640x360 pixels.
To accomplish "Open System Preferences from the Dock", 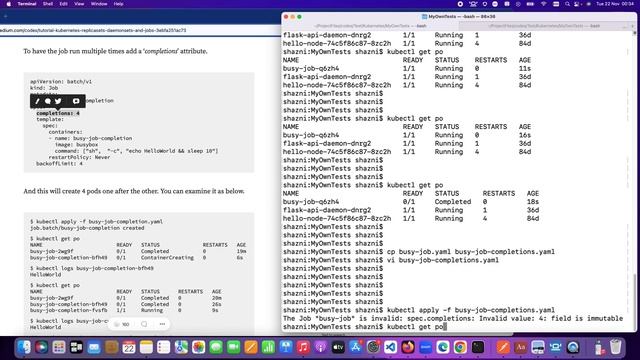I will point(373,347).
